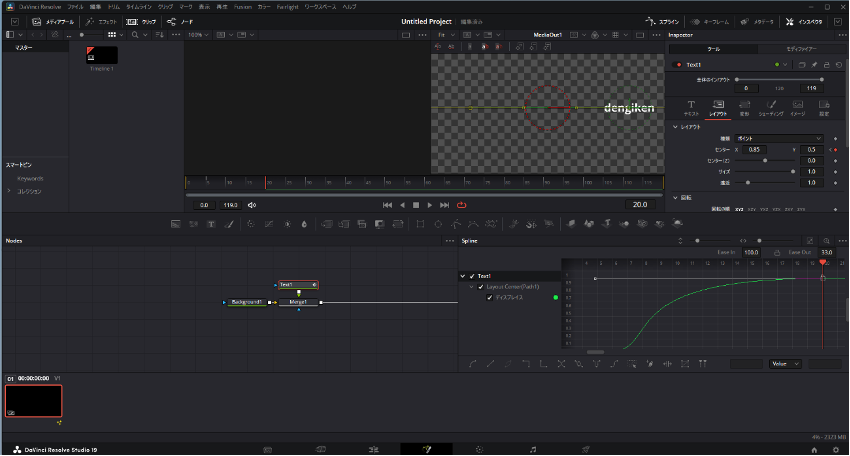The width and height of the screenshot is (850, 456).
Task: Uncheck the ディスプレイス spline checkbox
Action: [490, 298]
